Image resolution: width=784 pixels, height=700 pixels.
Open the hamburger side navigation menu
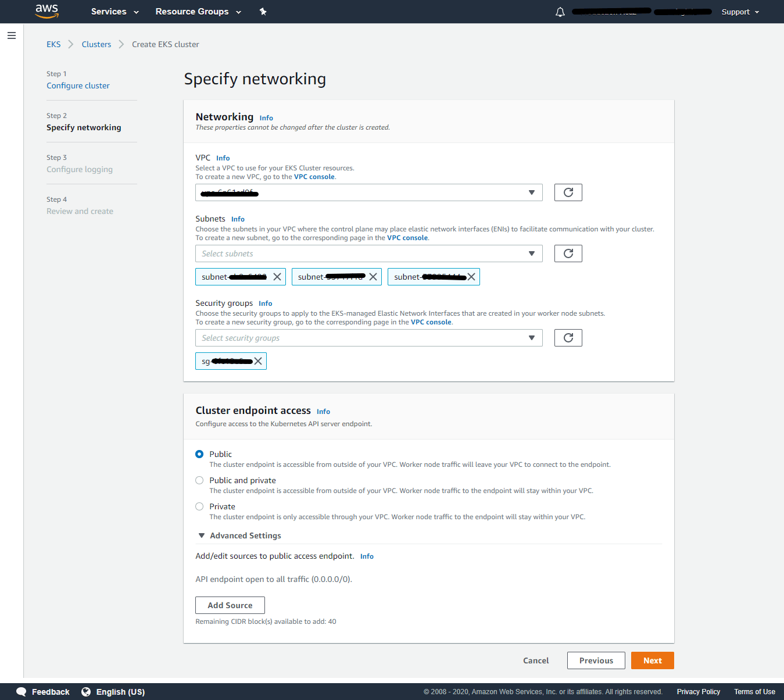click(x=12, y=35)
